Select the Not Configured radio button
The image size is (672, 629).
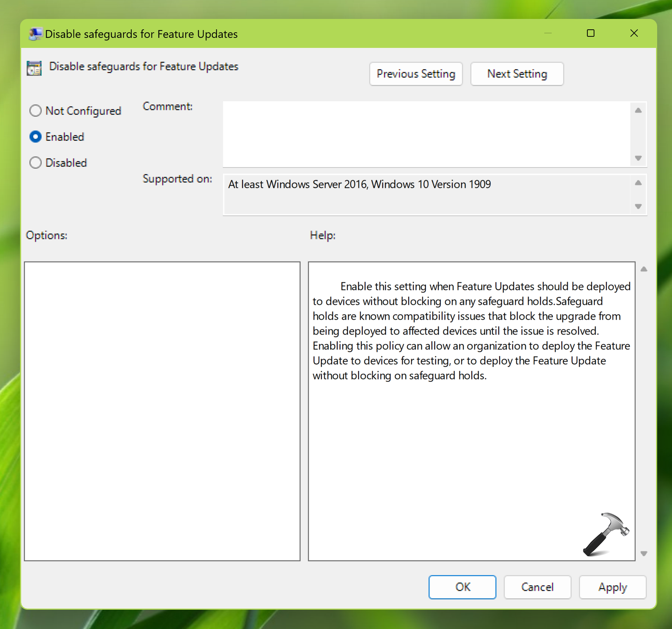click(36, 111)
